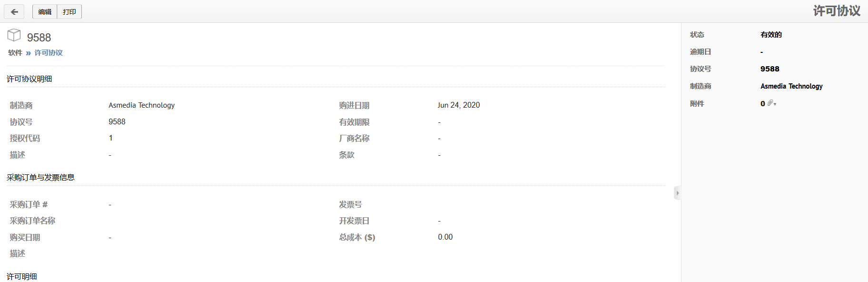Select manufacturer value Asmedia Technology in details
The image size is (868, 282).
pyautogui.click(x=142, y=105)
